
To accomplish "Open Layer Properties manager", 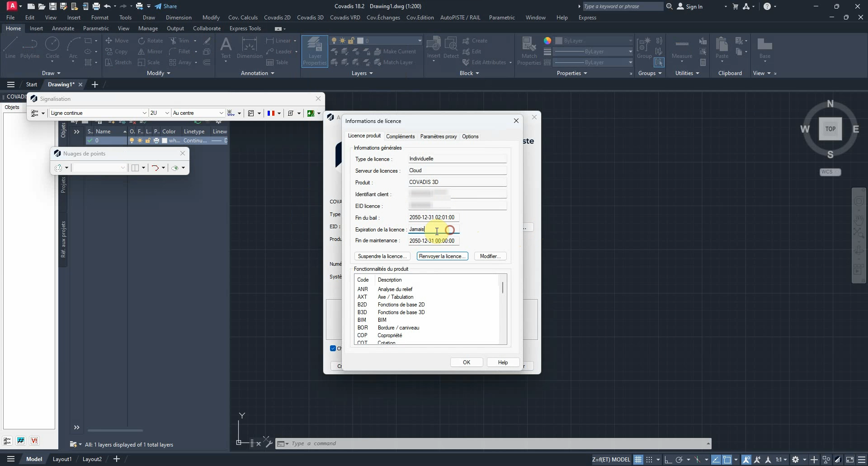I will pyautogui.click(x=315, y=51).
